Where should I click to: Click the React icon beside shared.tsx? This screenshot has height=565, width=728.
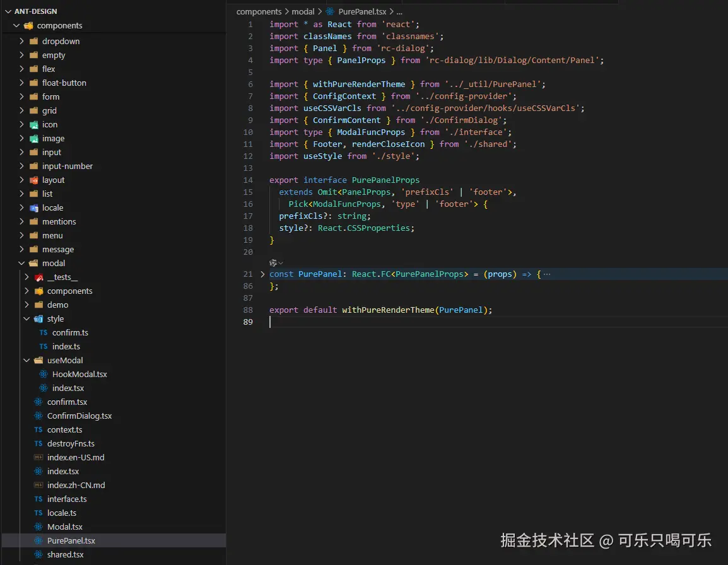(38, 554)
